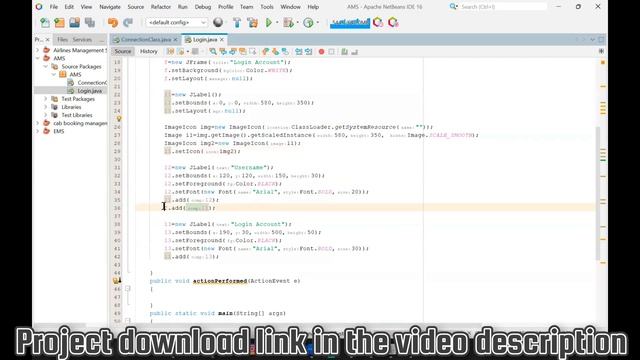Screen dimensions: 640x360
Task: Click the globe browser icon in toolbar
Action: pos(218,22)
